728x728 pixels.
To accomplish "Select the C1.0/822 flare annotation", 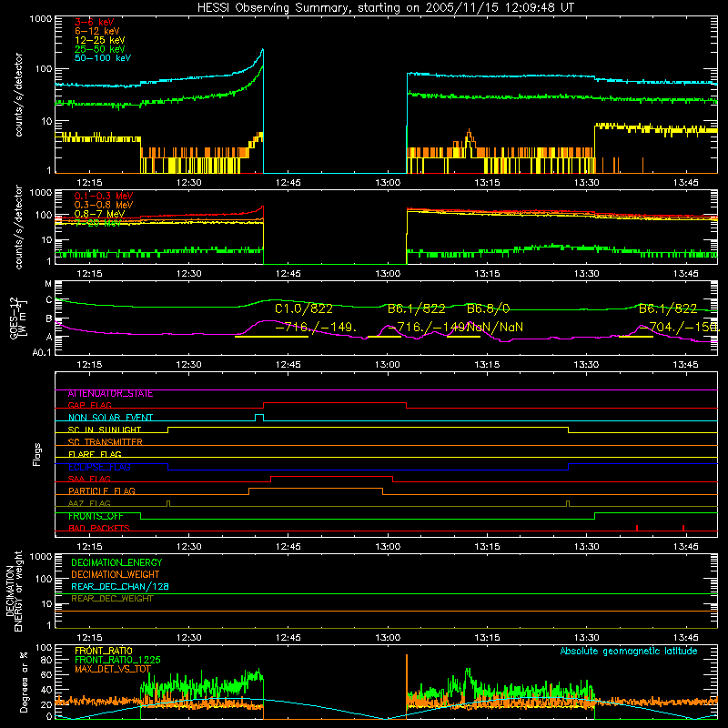I will coord(304,308).
